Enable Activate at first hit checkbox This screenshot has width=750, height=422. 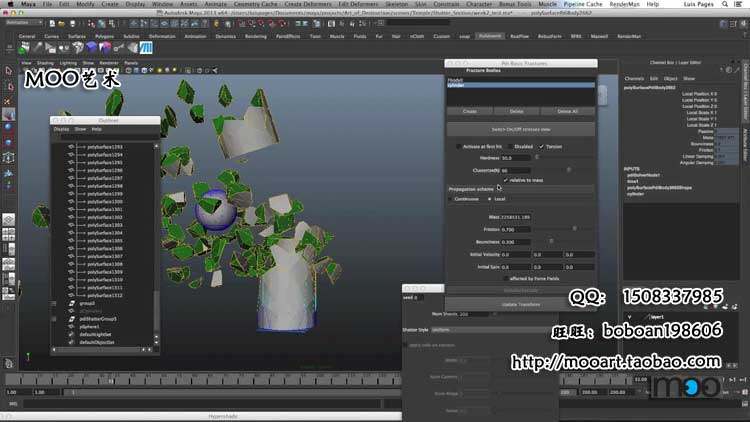click(458, 146)
